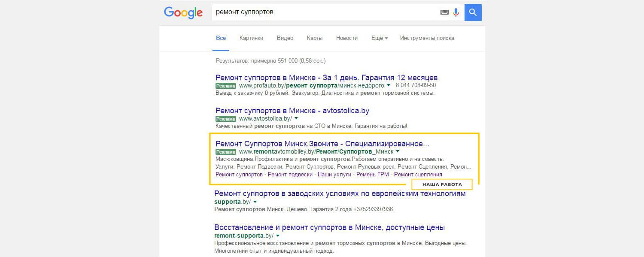Switch to the Видео tab

tap(285, 38)
